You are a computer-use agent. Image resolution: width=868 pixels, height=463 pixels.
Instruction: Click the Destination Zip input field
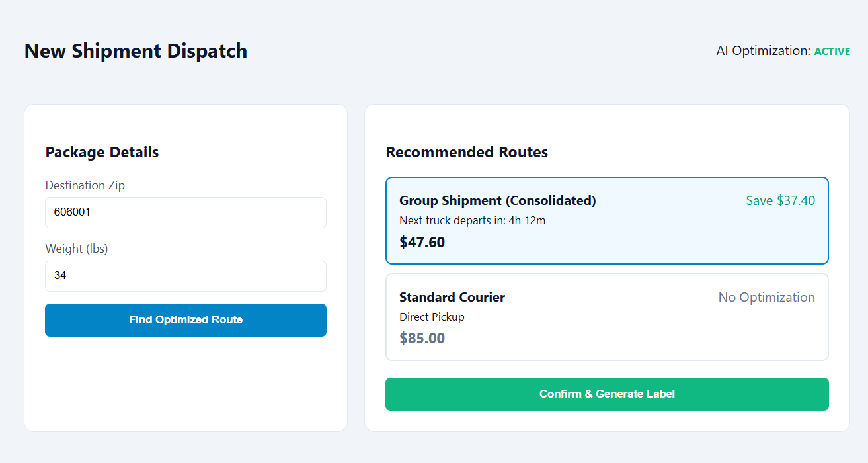tap(186, 212)
